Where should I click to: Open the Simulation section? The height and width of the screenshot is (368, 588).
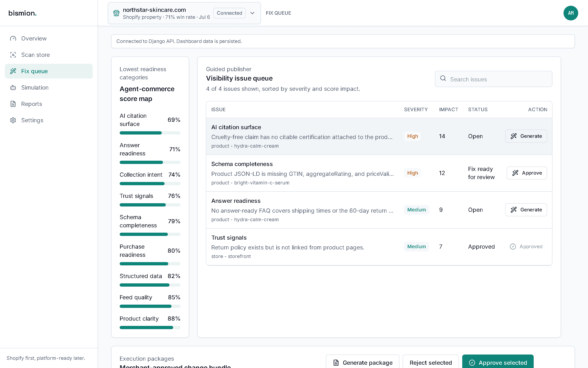pyautogui.click(x=49, y=87)
